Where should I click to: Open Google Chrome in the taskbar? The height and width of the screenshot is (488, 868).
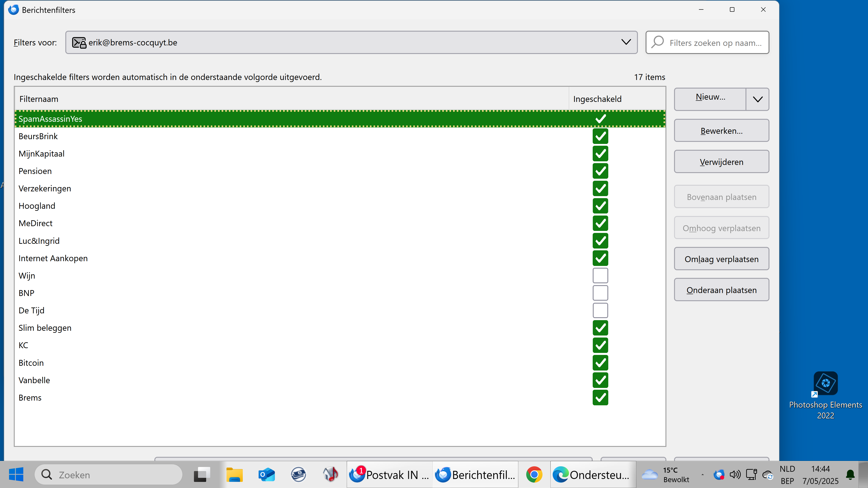pos(534,474)
